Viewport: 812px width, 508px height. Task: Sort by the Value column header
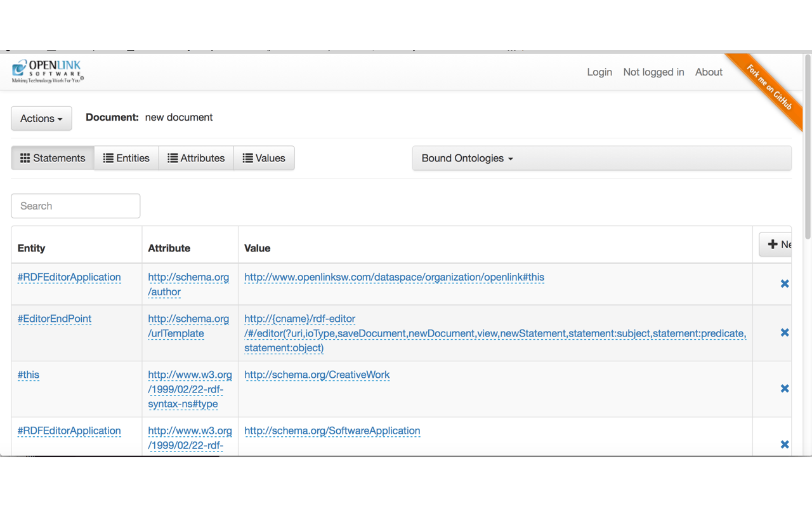[x=258, y=248]
